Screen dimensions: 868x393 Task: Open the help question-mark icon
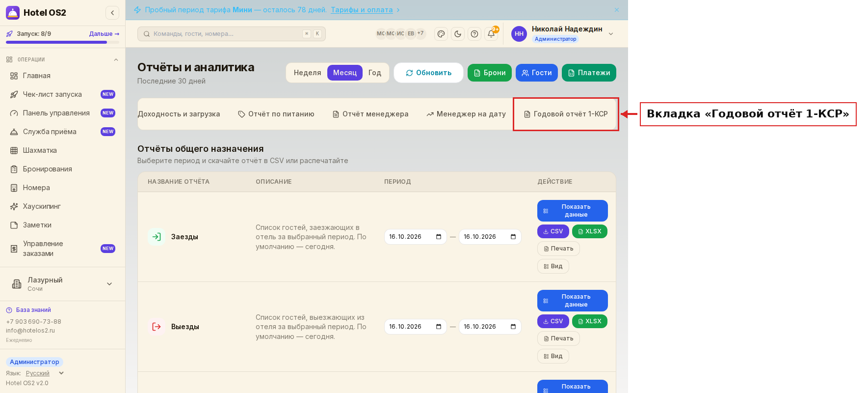pos(474,34)
